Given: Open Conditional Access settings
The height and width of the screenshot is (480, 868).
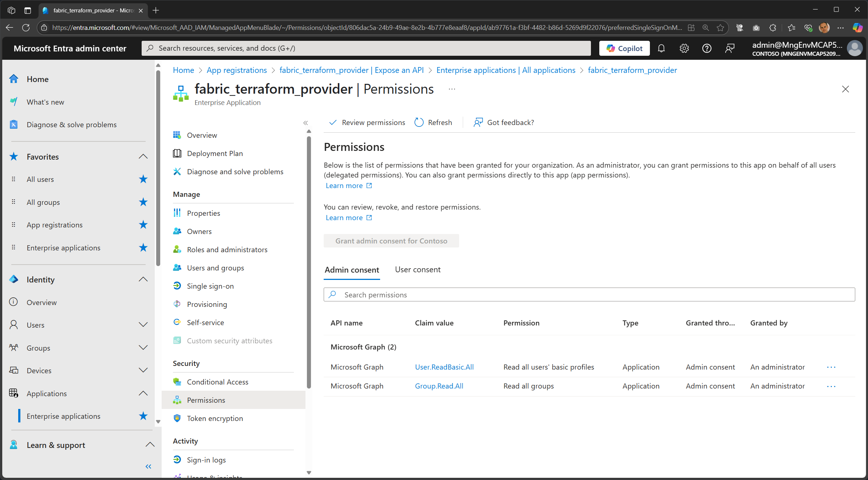Looking at the screenshot, I should tap(217, 382).
